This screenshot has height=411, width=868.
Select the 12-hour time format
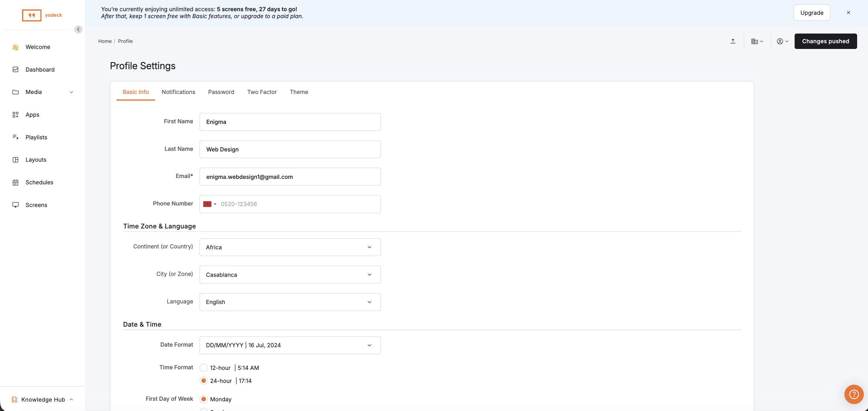point(204,367)
